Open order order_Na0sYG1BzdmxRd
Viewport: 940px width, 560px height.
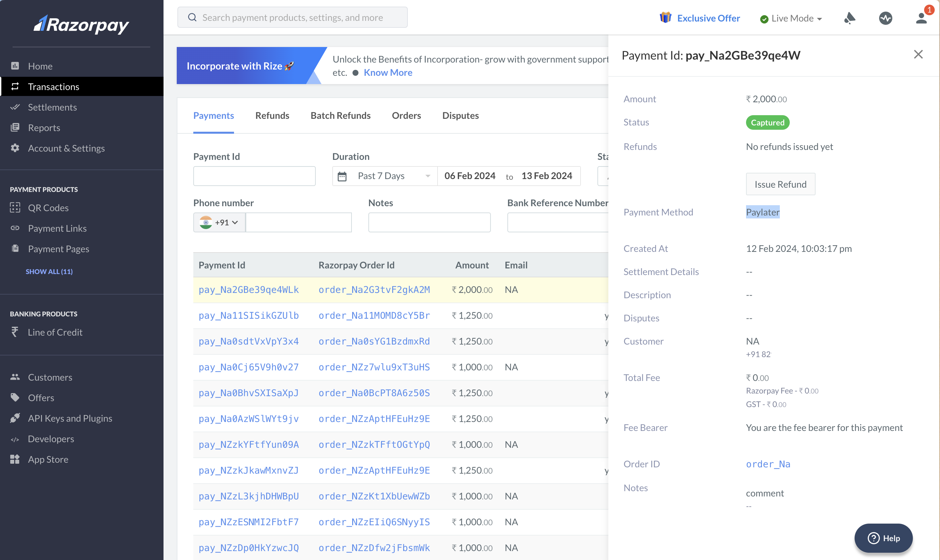point(374,341)
